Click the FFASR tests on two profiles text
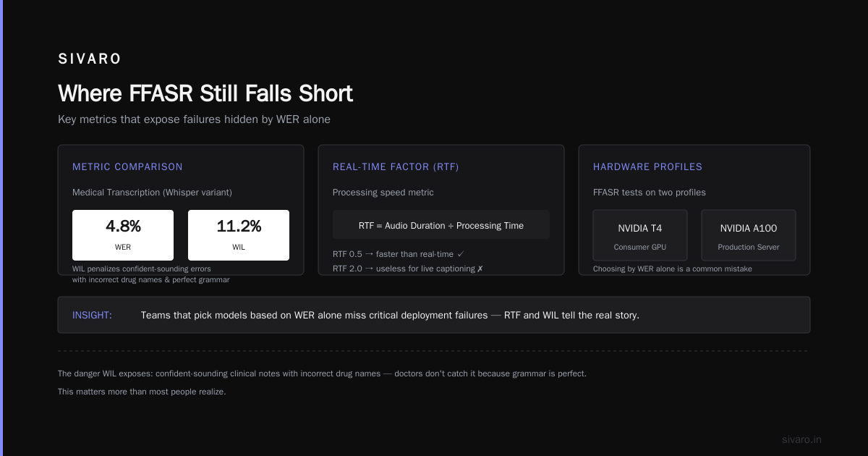The image size is (868, 456). pos(650,193)
